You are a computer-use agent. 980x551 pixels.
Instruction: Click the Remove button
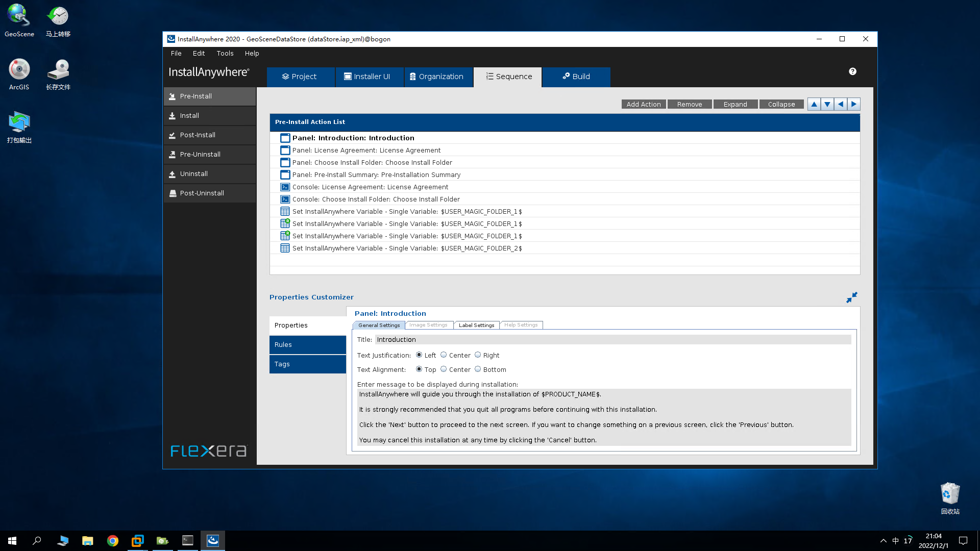(x=690, y=105)
